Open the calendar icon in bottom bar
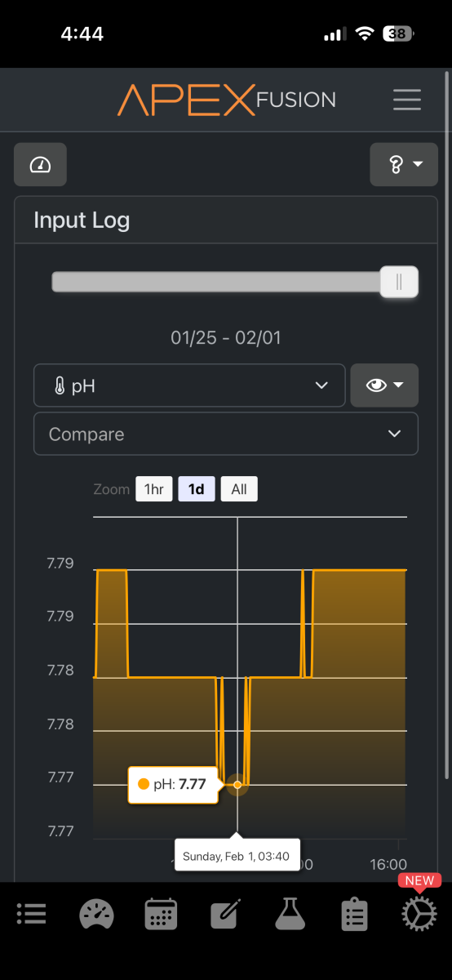The width and height of the screenshot is (452, 980). (161, 914)
